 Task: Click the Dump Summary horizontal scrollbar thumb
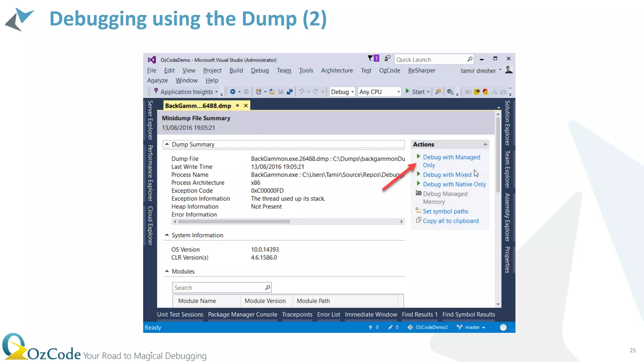click(234, 222)
